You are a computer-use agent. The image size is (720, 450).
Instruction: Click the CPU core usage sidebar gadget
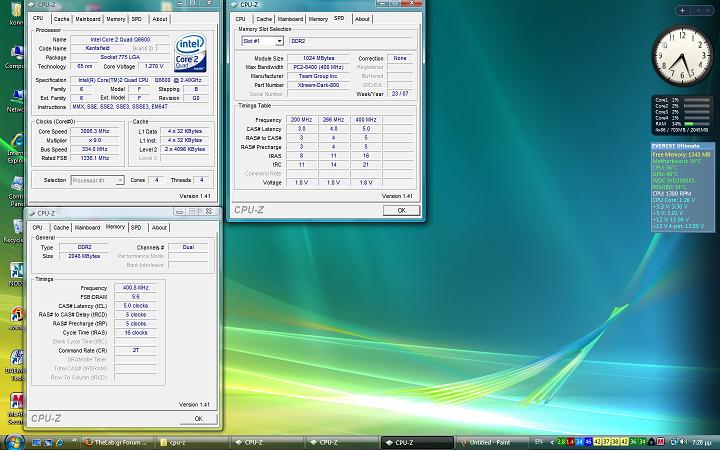(682, 115)
